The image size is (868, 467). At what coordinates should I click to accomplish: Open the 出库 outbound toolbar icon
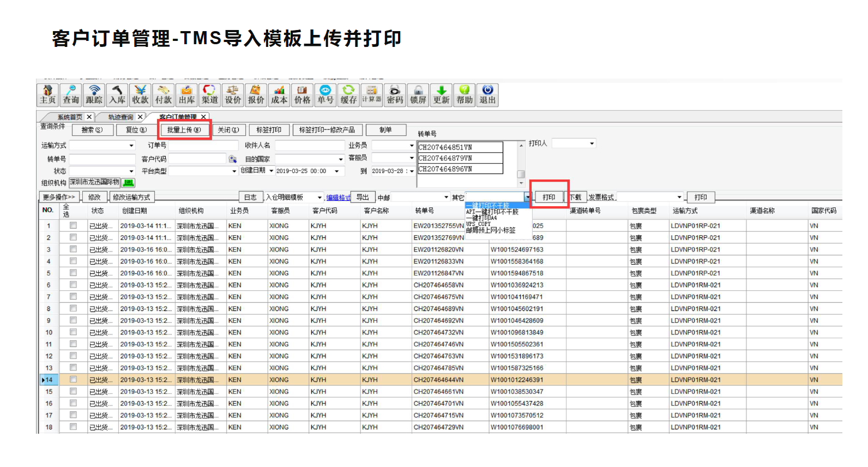pyautogui.click(x=187, y=95)
